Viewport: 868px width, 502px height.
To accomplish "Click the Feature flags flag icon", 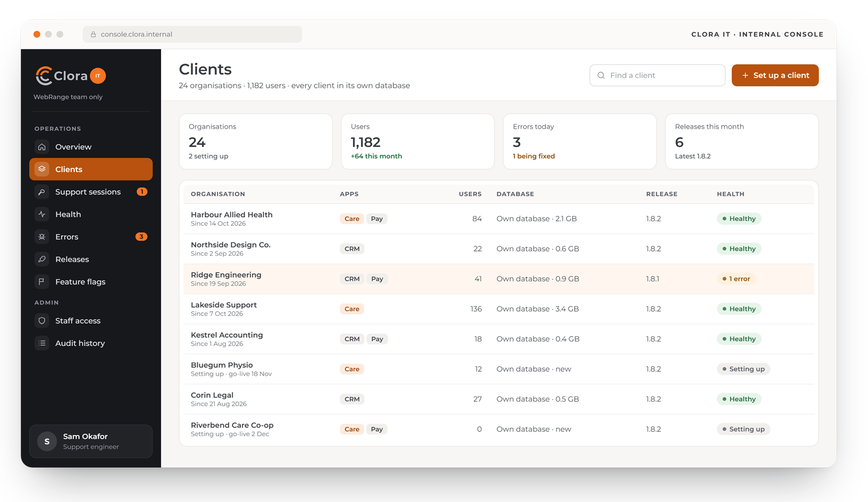I will tap(42, 282).
